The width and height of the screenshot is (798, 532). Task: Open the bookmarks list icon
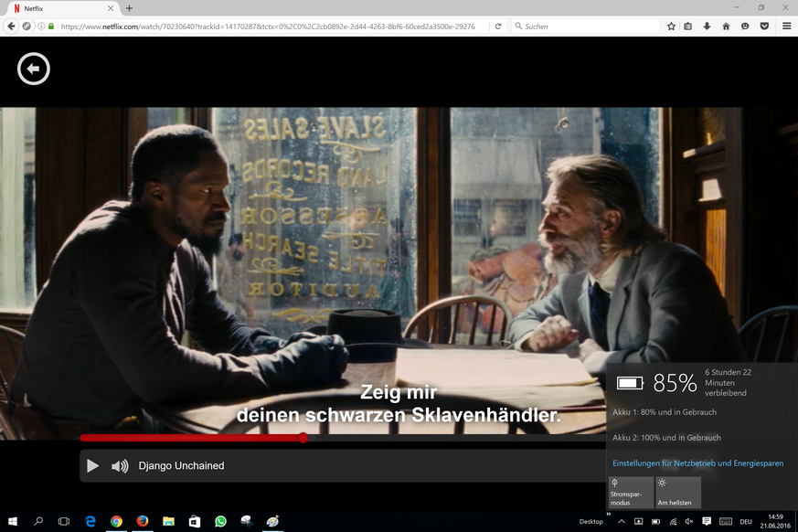pyautogui.click(x=687, y=26)
